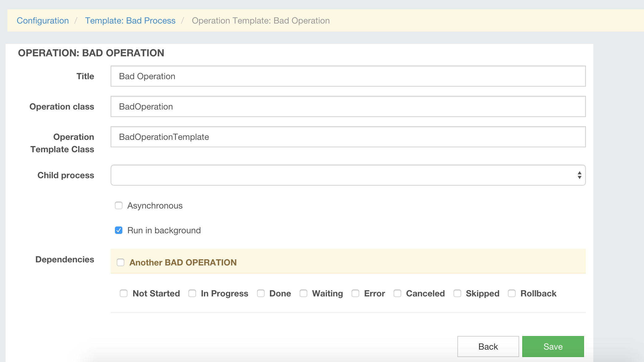Screen dimensions: 644x362
Task: Mark the Canceled status checkbox
Action: (397, 293)
